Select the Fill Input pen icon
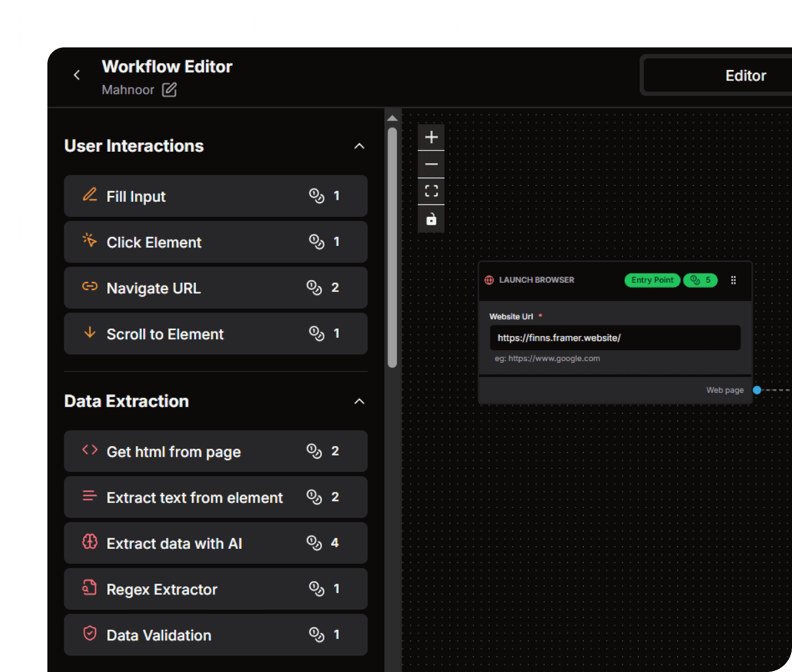Image resolution: width=792 pixels, height=672 pixels. (x=90, y=195)
